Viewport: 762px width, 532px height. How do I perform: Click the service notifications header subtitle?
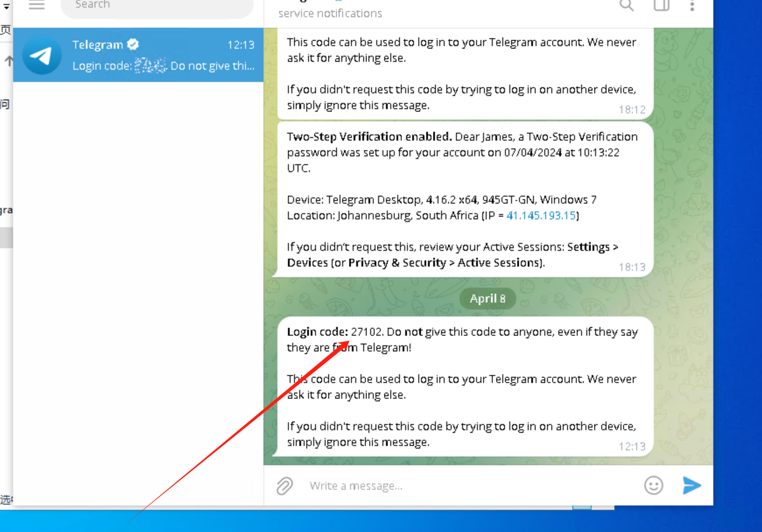click(330, 13)
